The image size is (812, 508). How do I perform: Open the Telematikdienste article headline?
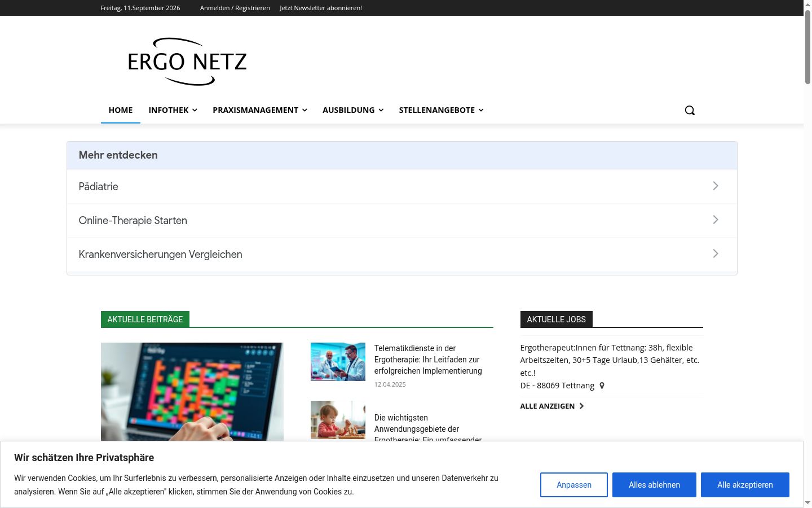(x=428, y=360)
